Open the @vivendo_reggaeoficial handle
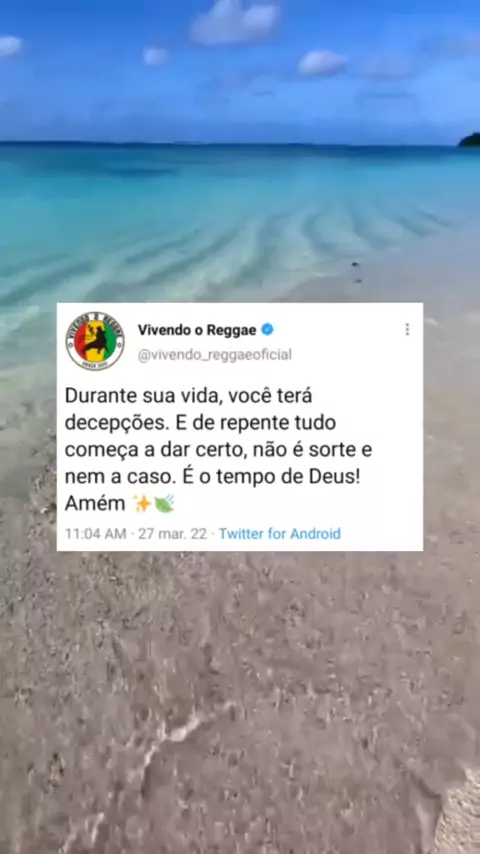 pyautogui.click(x=215, y=355)
